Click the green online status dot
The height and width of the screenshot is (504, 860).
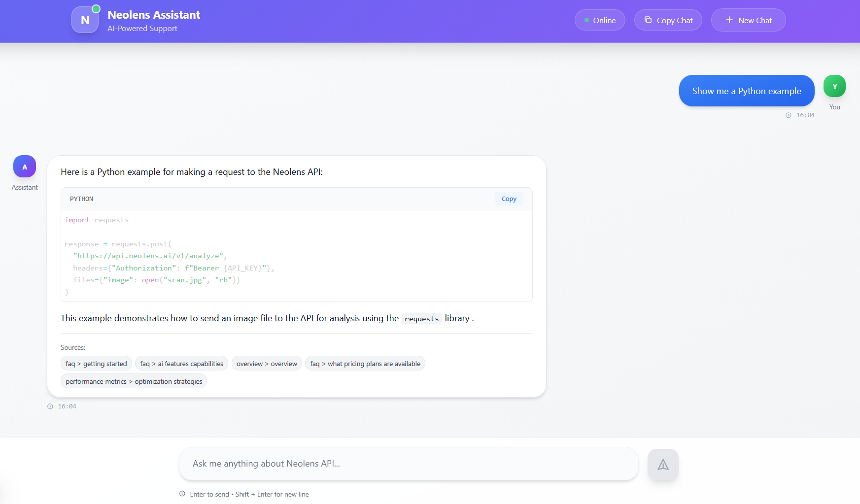(x=586, y=20)
